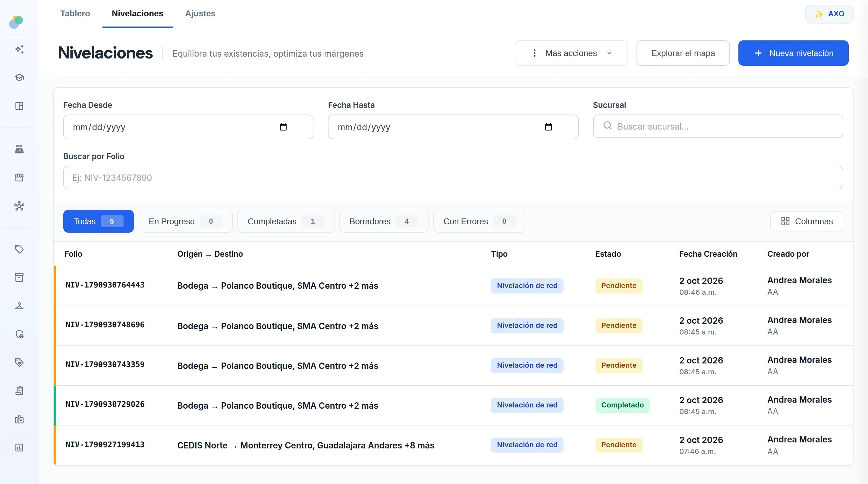Click Explorar el mapa button
This screenshot has width=868, height=484.
[x=683, y=53]
